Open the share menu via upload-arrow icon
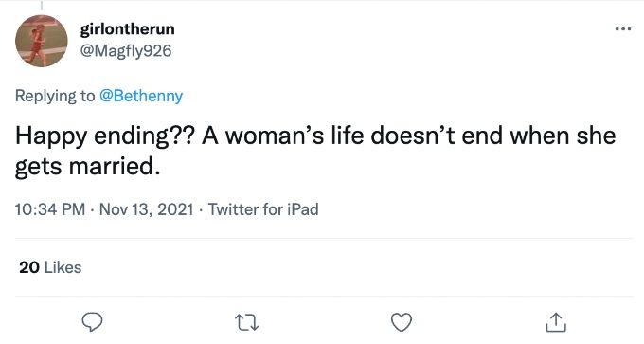 point(556,322)
